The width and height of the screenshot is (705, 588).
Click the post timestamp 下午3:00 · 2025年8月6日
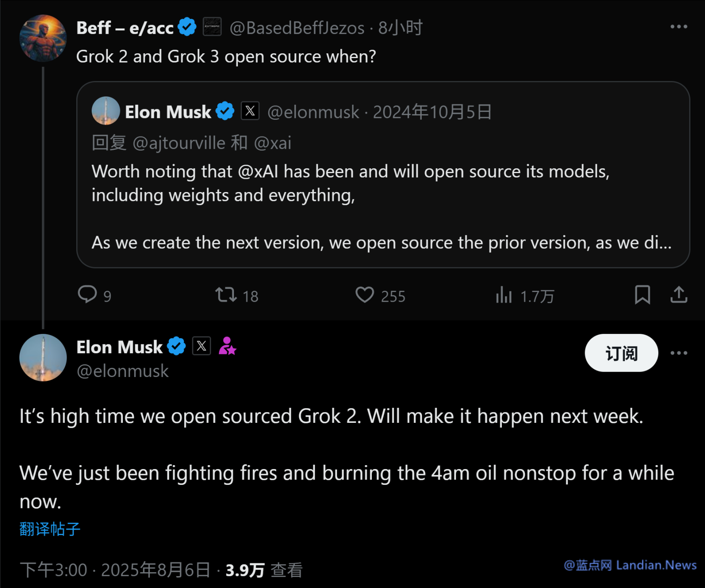(115, 570)
